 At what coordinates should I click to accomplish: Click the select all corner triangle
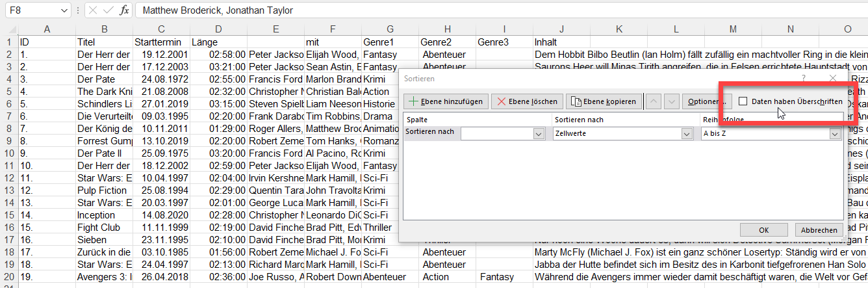pyautogui.click(x=9, y=29)
